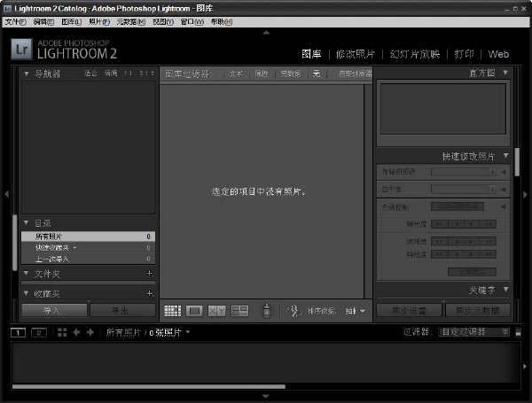532x403 pixels.
Task: Switch to grid view icon
Action: click(x=173, y=311)
